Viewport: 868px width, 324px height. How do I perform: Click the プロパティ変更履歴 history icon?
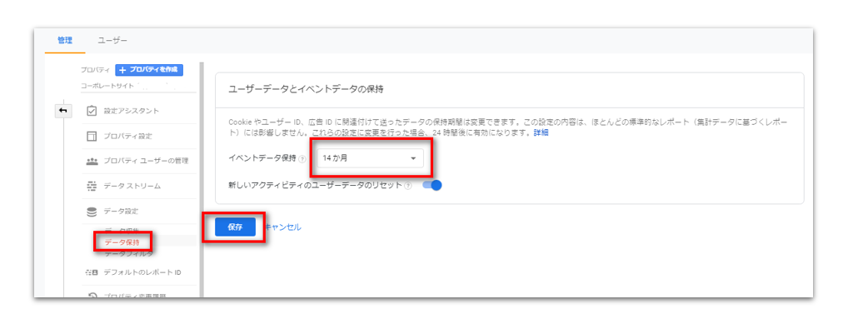[x=92, y=297]
